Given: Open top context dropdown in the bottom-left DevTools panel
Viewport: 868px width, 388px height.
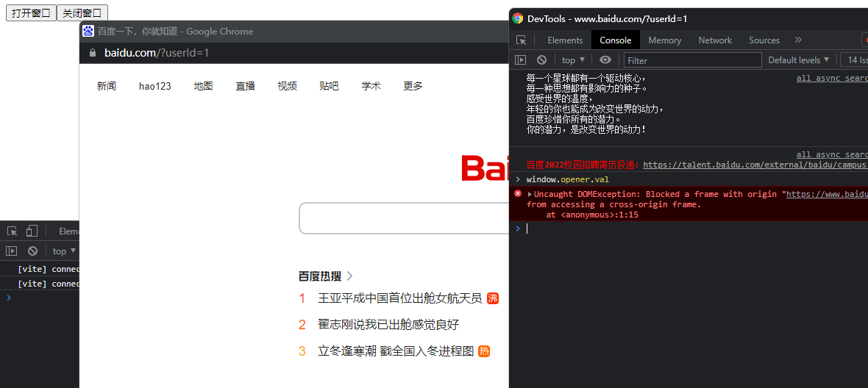Looking at the screenshot, I should pos(64,251).
